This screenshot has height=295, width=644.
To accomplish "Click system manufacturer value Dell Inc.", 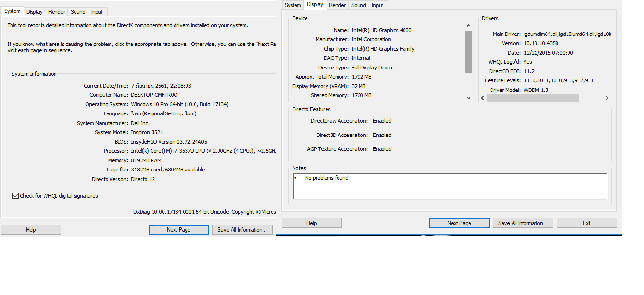I will [x=141, y=123].
